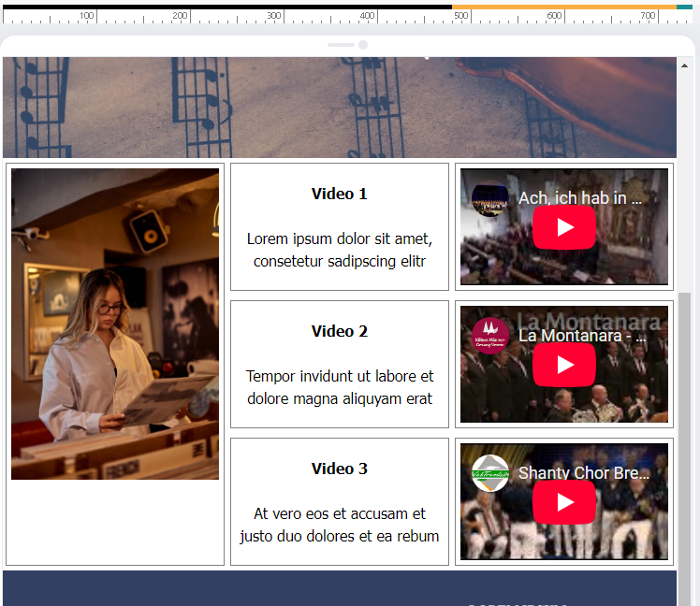Select the woman reading record image
This screenshot has width=700, height=606.
click(x=115, y=324)
